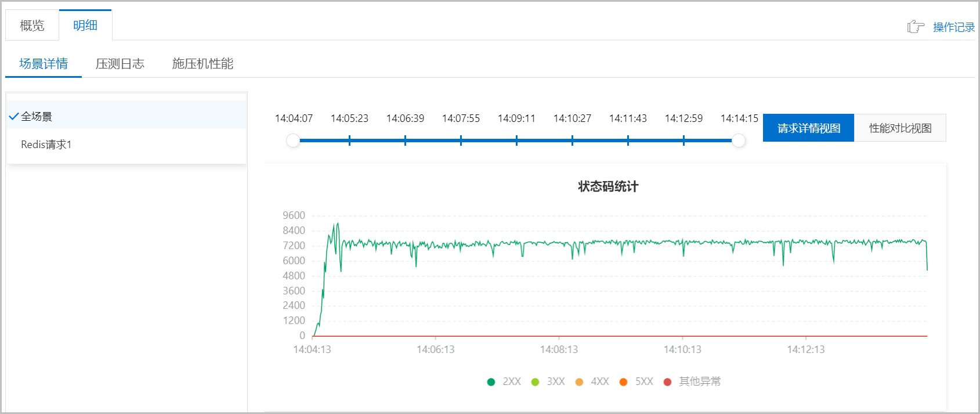Switch to 性能对比视图

900,128
